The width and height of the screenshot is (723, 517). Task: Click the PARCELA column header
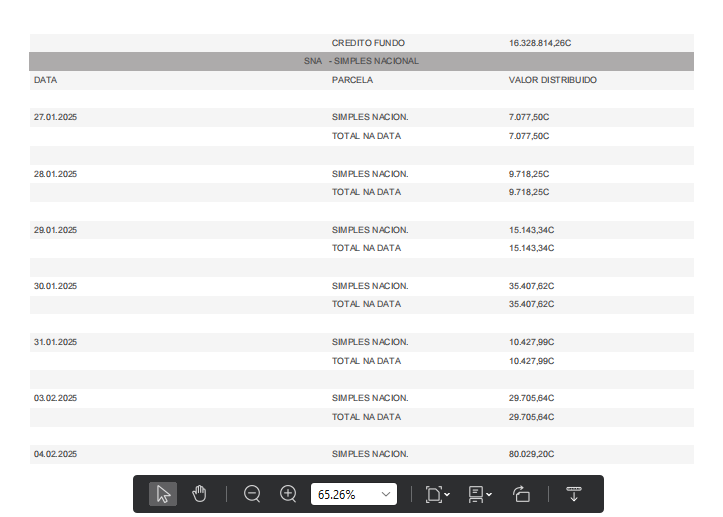click(x=352, y=80)
